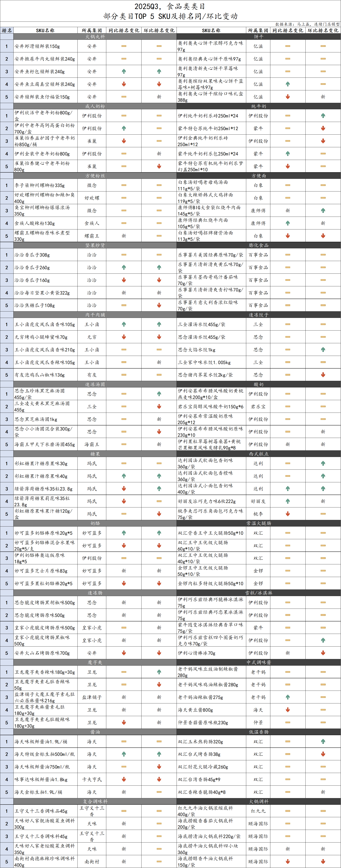Click the 排名 column header

[7, 30]
